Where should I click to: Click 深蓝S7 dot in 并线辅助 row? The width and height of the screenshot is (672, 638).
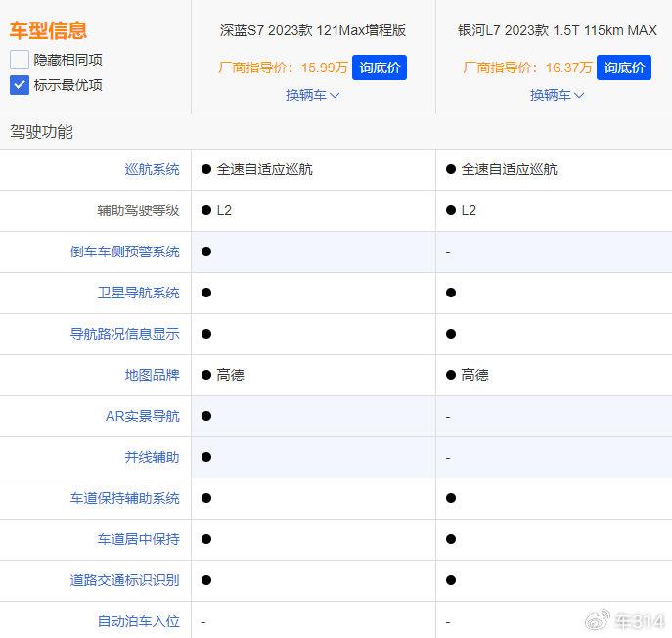click(x=206, y=457)
